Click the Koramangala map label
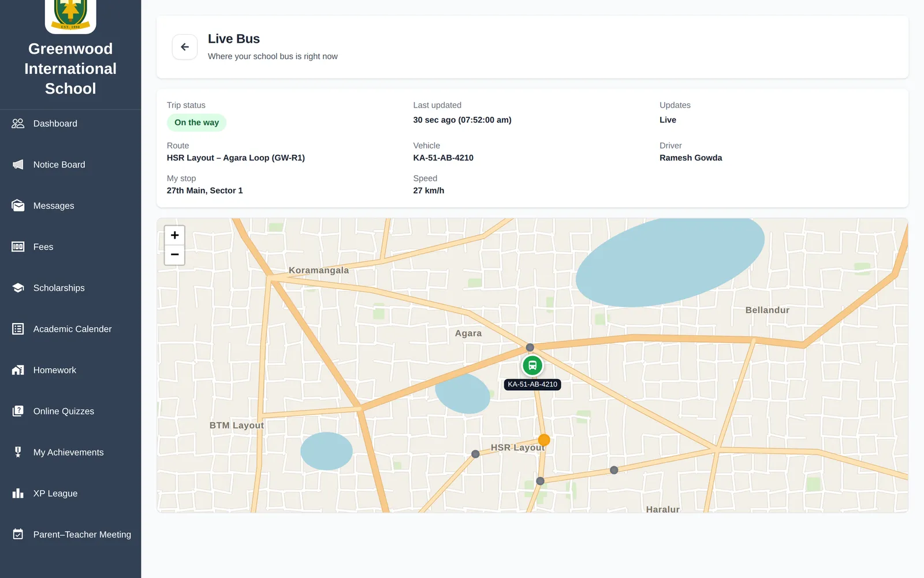924x578 pixels. point(319,271)
